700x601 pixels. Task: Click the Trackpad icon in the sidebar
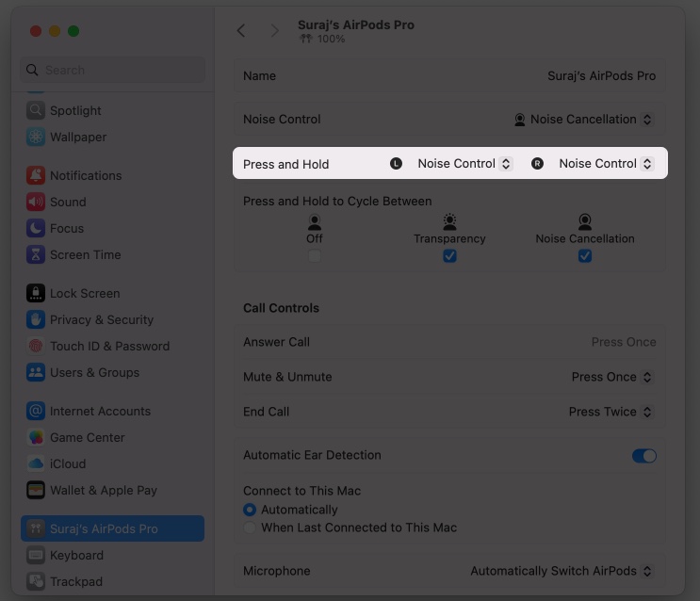pyautogui.click(x=35, y=581)
